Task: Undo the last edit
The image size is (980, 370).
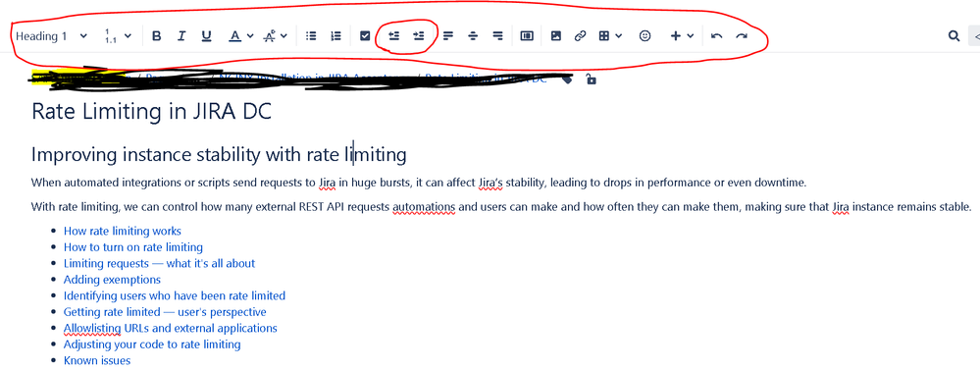Action: [x=717, y=36]
